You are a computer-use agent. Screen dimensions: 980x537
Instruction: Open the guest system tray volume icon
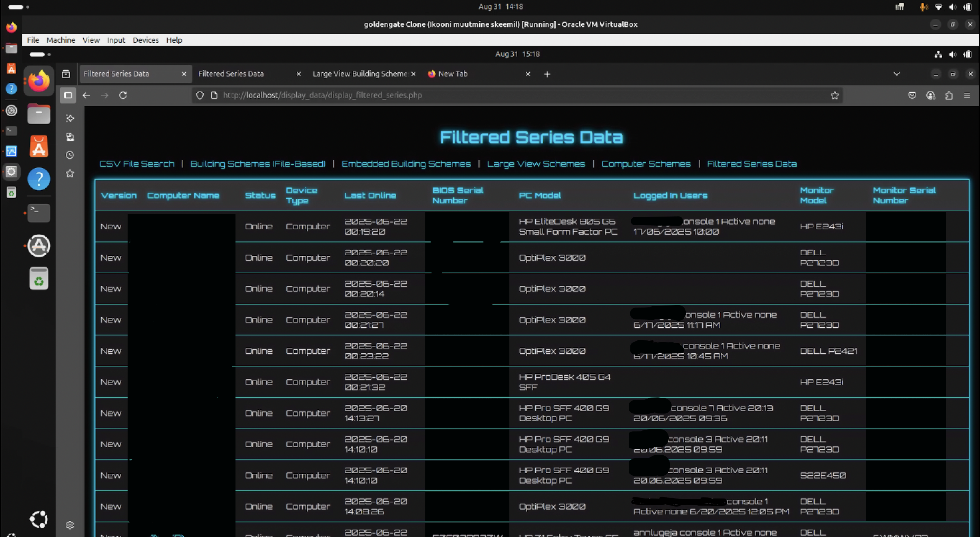click(952, 54)
